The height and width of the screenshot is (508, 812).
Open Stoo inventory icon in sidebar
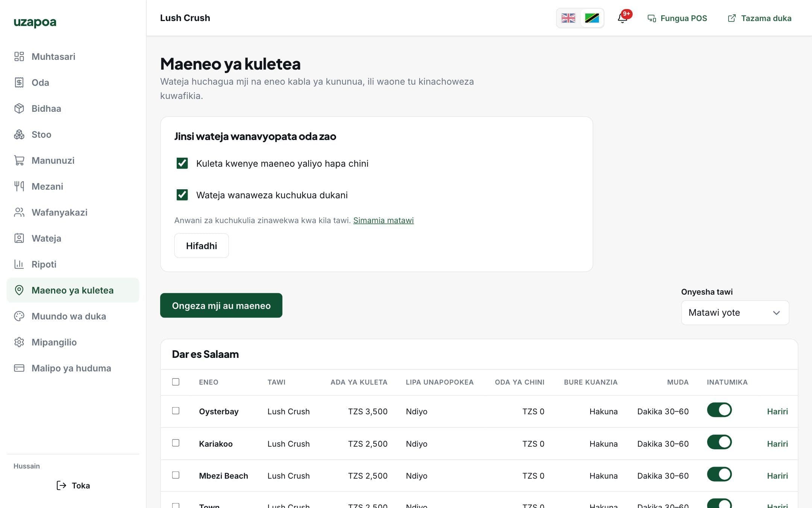coord(19,134)
